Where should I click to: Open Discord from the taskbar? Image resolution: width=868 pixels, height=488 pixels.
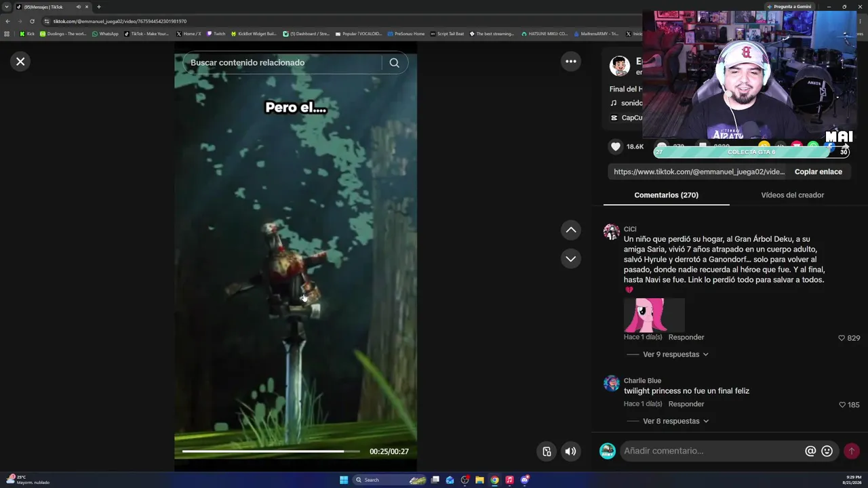coord(524,480)
